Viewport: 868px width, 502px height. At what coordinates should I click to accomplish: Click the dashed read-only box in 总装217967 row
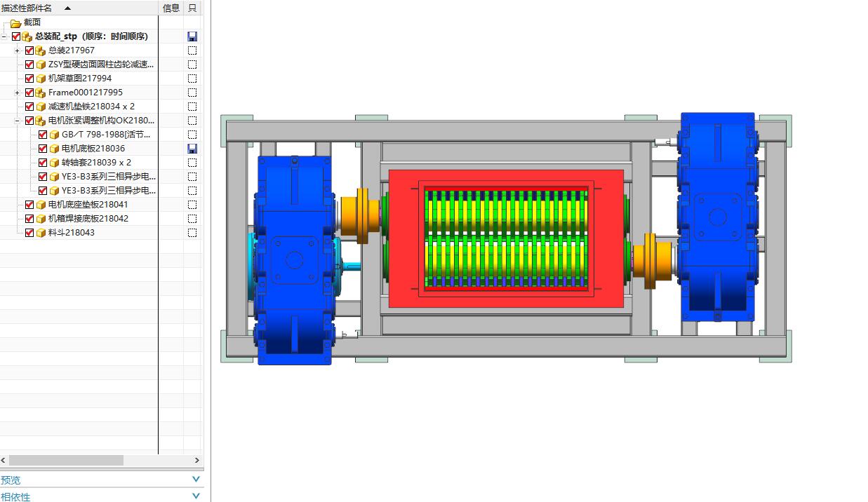click(192, 50)
